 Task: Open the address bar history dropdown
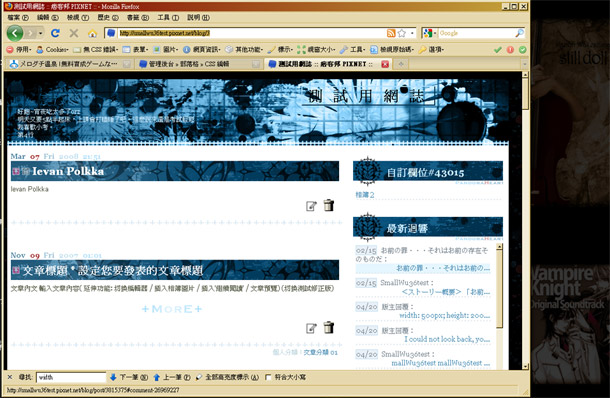pyautogui.click(x=412, y=33)
